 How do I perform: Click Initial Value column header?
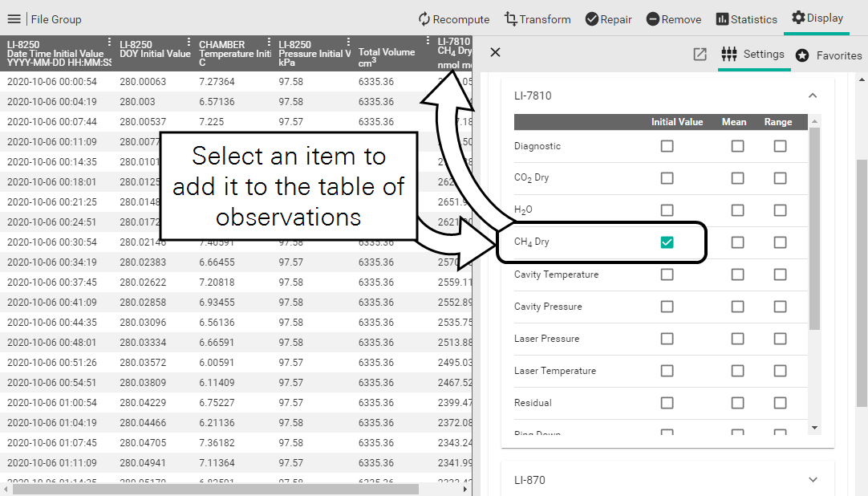click(x=677, y=122)
